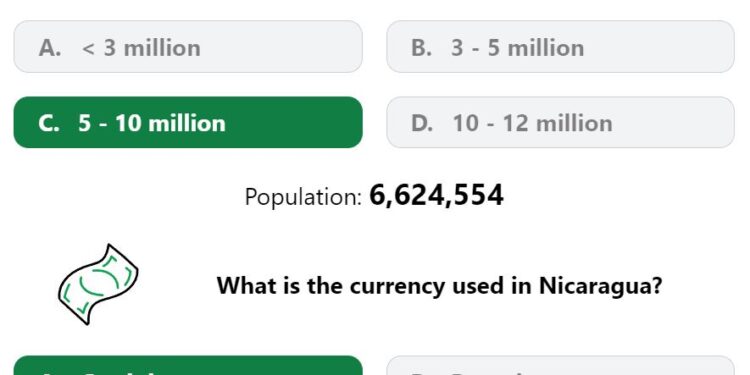750x375 pixels.
Task: Click the "10 - 12 million" text
Action: tap(532, 123)
